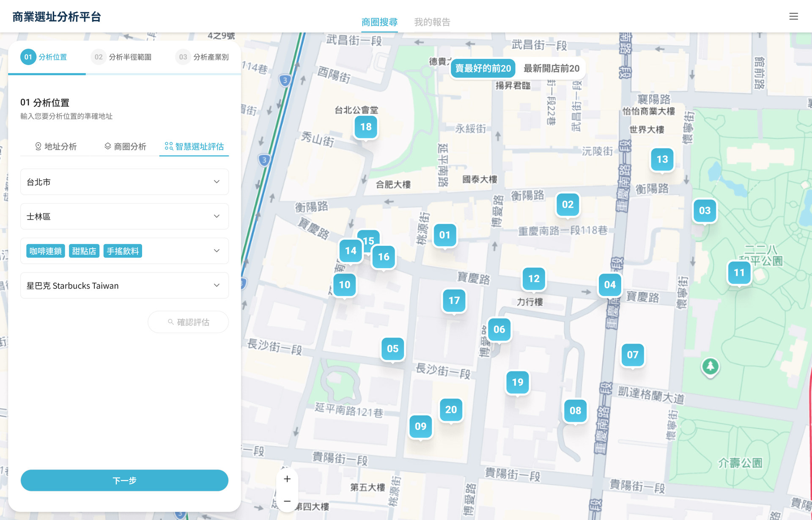This screenshot has height=520, width=812.
Task: Select map marker 17
Action: coord(454,301)
